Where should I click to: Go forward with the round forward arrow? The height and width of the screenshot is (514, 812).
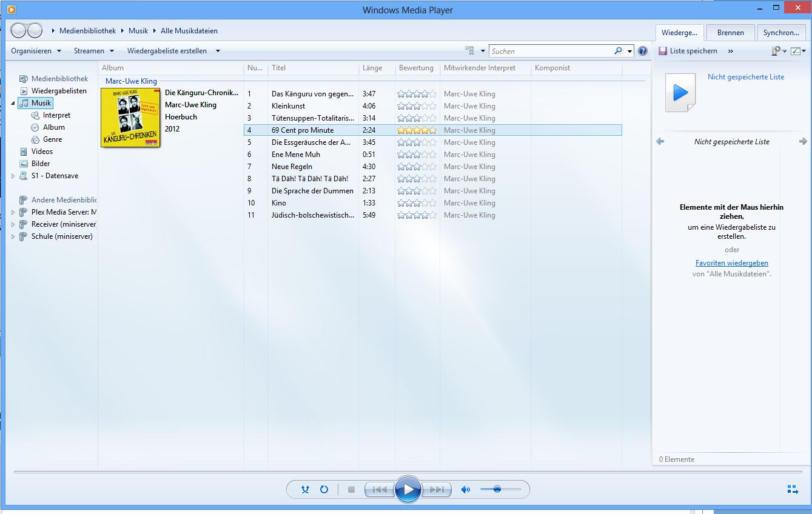point(35,30)
